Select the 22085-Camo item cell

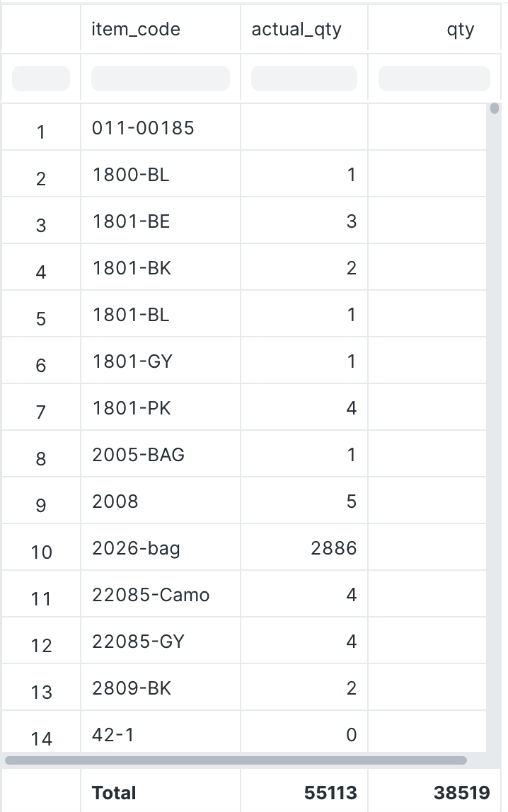161,594
